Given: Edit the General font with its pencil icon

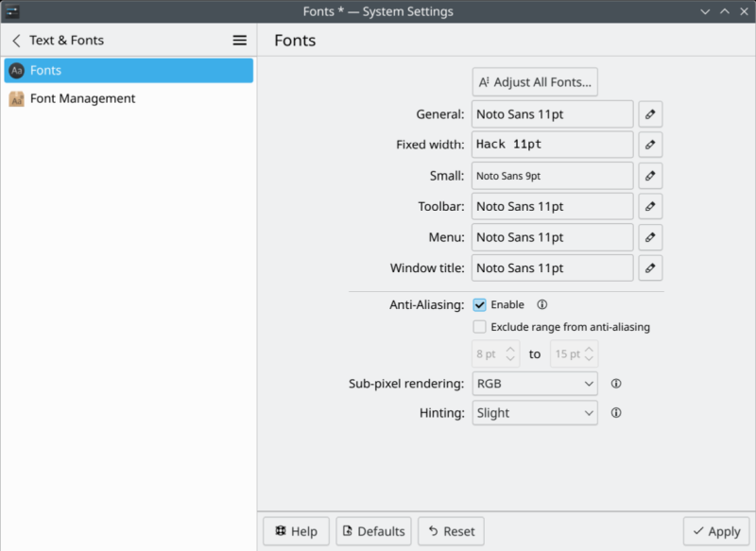Looking at the screenshot, I should (650, 113).
